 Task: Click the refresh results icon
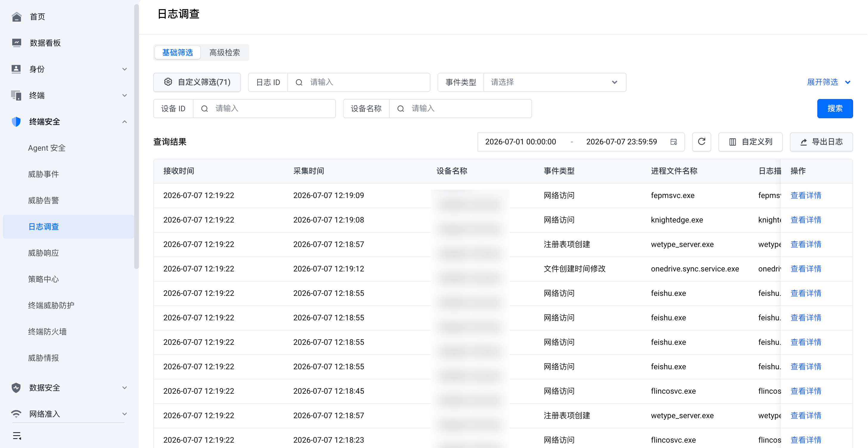[x=702, y=142]
